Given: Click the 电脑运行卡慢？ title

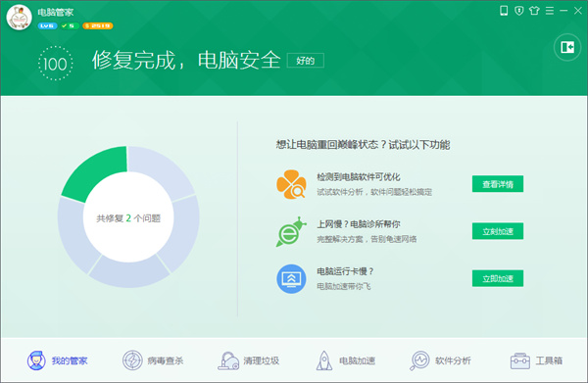Looking at the screenshot, I should coord(345,271).
